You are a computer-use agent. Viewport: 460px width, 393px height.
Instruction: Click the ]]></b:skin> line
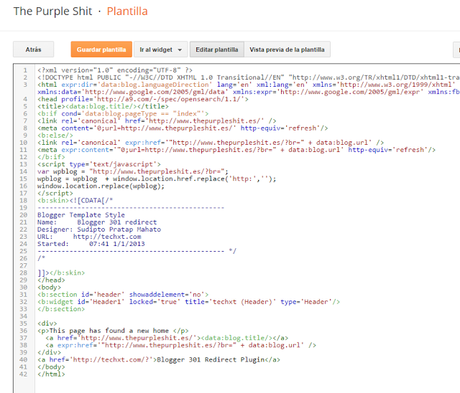[x=61, y=273]
